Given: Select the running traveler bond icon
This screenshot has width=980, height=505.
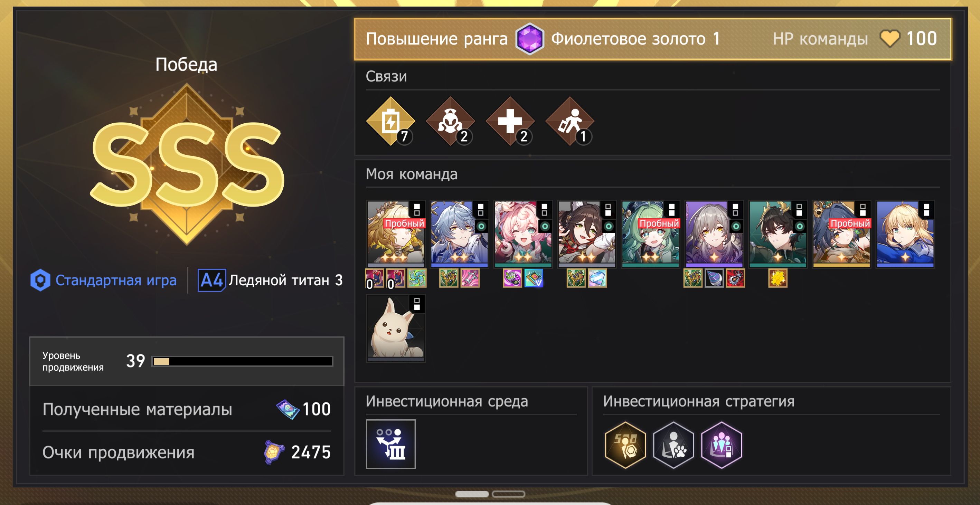Looking at the screenshot, I should (x=570, y=121).
